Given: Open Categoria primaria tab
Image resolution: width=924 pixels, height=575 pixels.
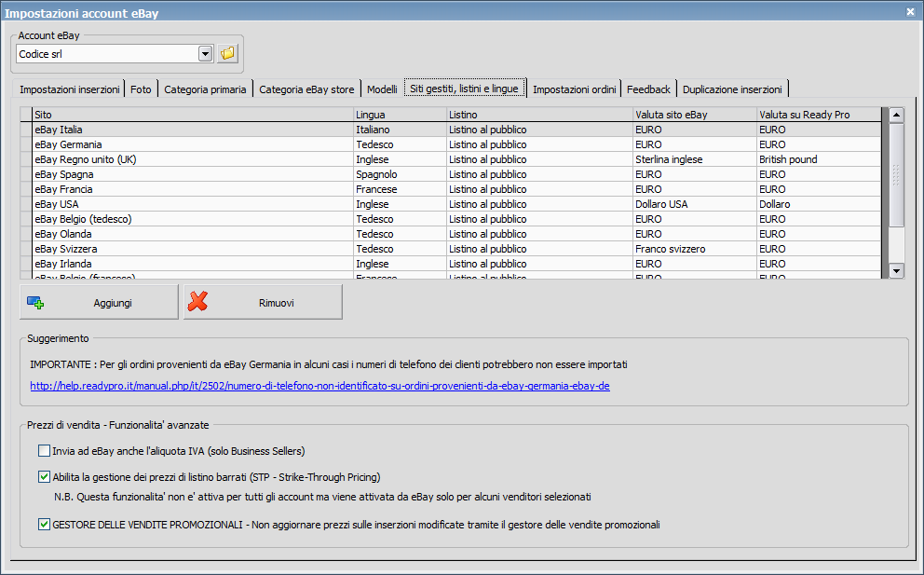Looking at the screenshot, I should click(x=205, y=89).
